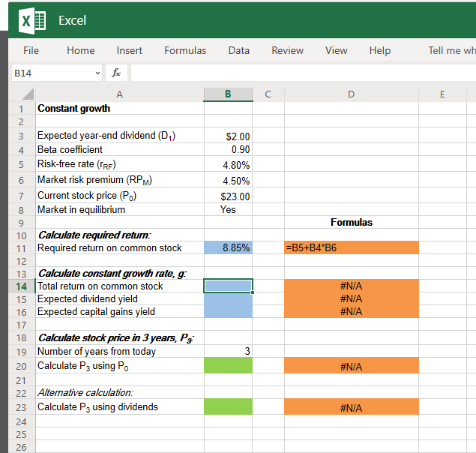Select column A header

[120, 94]
